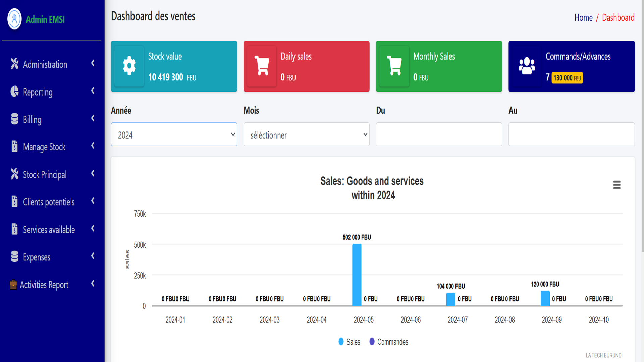The width and height of the screenshot is (644, 362).
Task: Click the Reporting pie chart icon
Action: coord(14,92)
